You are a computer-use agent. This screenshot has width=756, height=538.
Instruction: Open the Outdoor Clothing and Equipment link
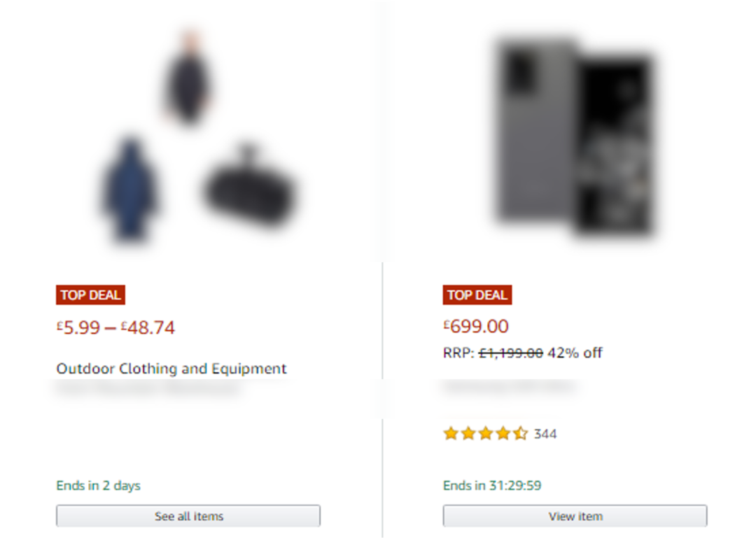pyautogui.click(x=171, y=369)
